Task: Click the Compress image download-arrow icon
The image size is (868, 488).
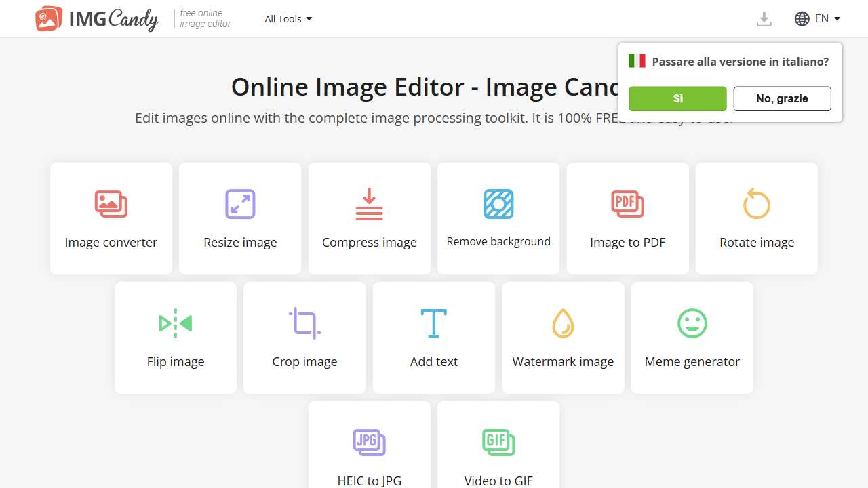Action: (x=369, y=203)
